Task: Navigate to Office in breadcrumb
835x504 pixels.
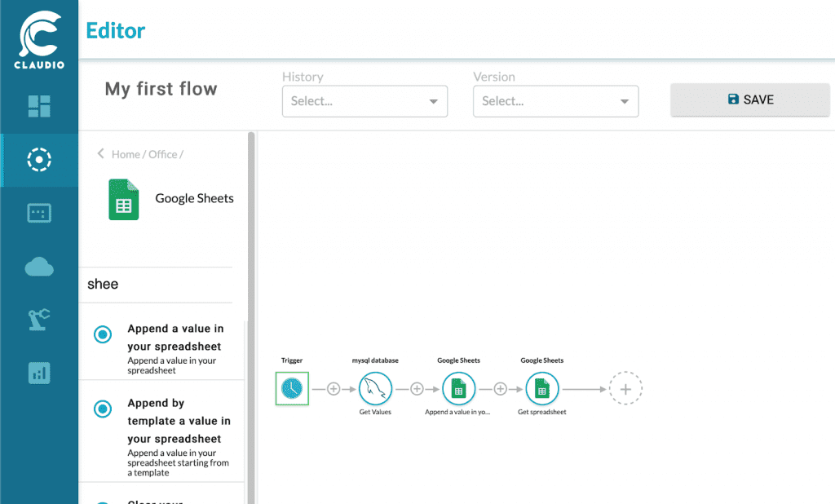Action: coord(163,154)
